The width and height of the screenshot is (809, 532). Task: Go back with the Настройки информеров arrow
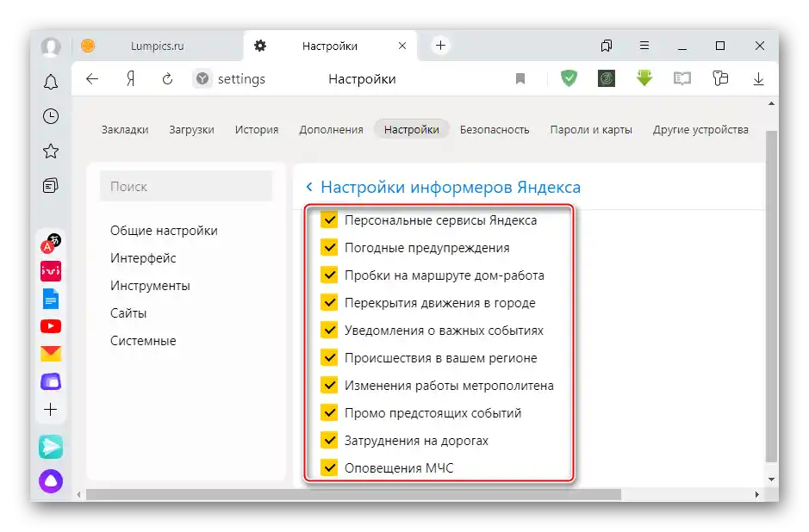coord(308,186)
